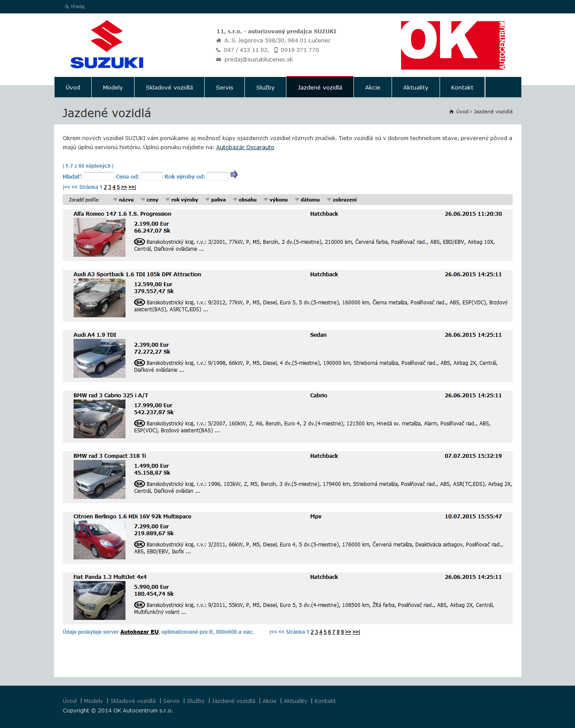Click the blue OK arrow search button
Viewport: 575px width, 728px height.
pos(234,175)
